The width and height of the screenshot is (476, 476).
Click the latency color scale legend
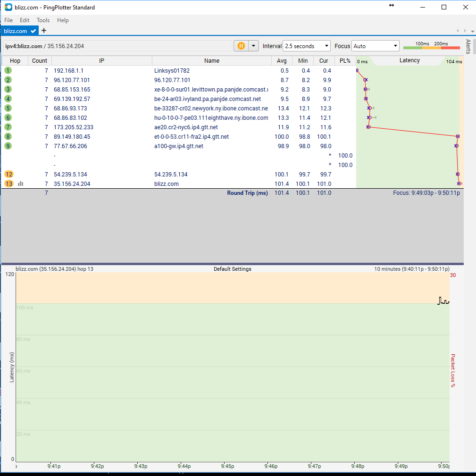pos(431,46)
